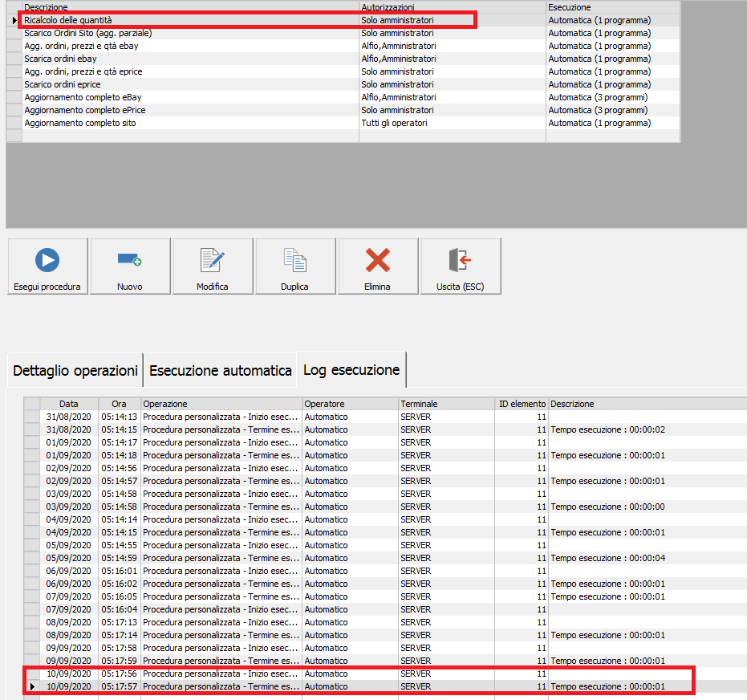The height and width of the screenshot is (700, 747).
Task: Select log row 02/09/2020 05:14:56
Action: [386, 468]
